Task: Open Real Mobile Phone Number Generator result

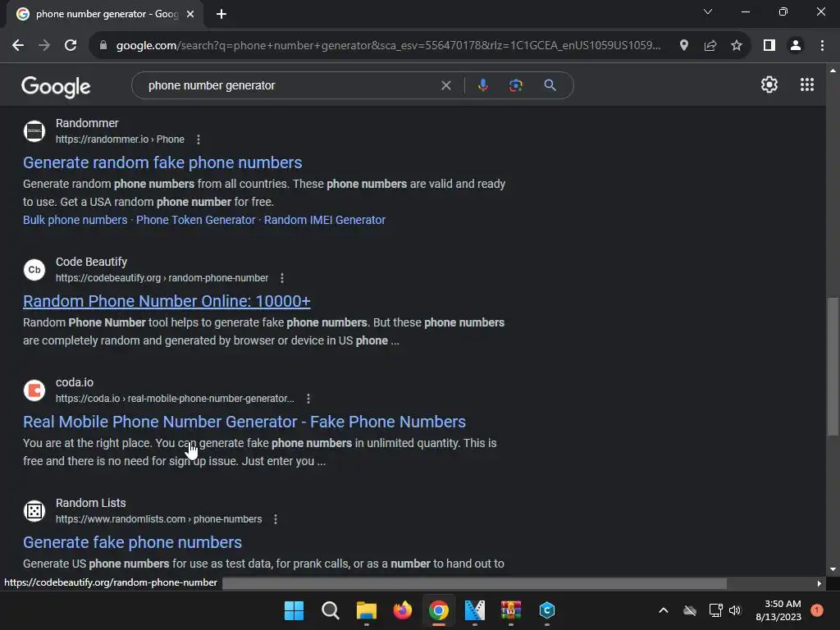Action: [244, 422]
